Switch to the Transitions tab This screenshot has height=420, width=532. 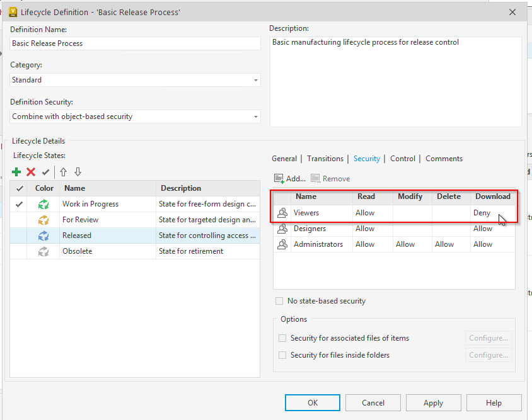325,158
